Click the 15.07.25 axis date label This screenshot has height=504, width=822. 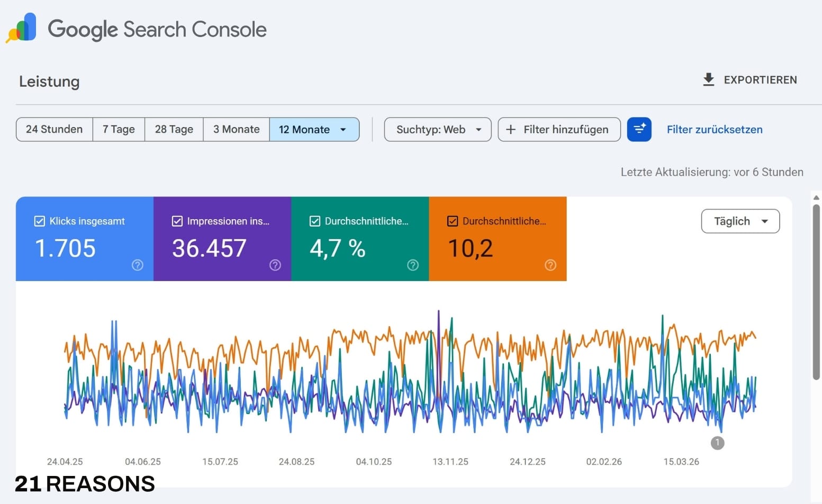pyautogui.click(x=220, y=462)
